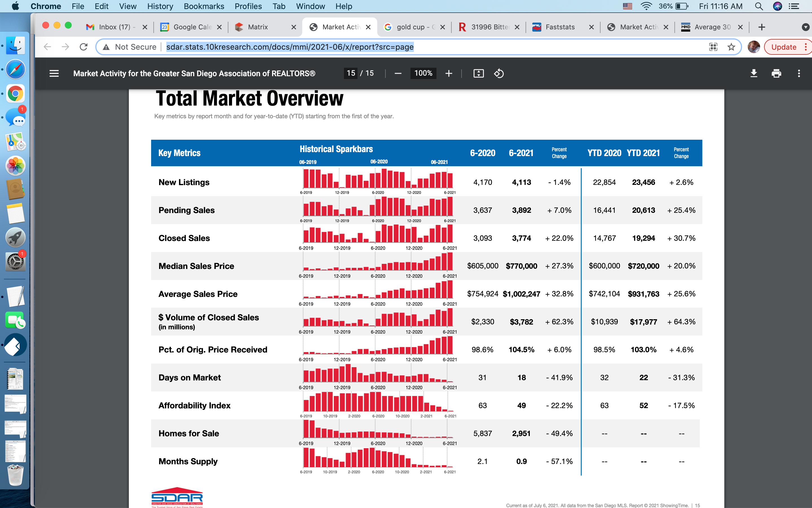Expand the tab search dropdown arrow
Screen dimensions: 812x508
point(805,27)
